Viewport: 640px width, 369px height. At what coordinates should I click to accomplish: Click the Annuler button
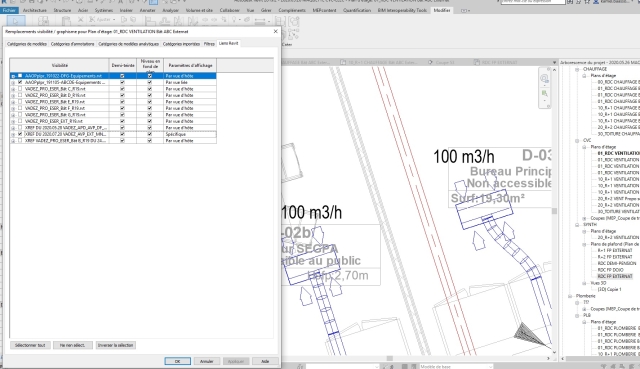pyautogui.click(x=207, y=361)
